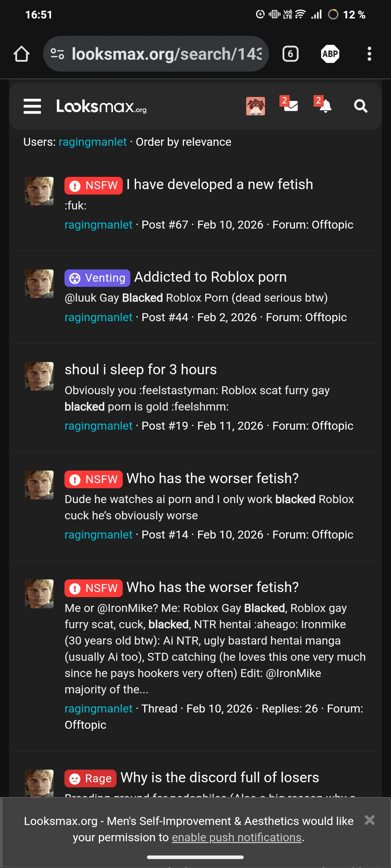
Task: Open the ragingmanlet user link in search header
Action: tap(93, 142)
